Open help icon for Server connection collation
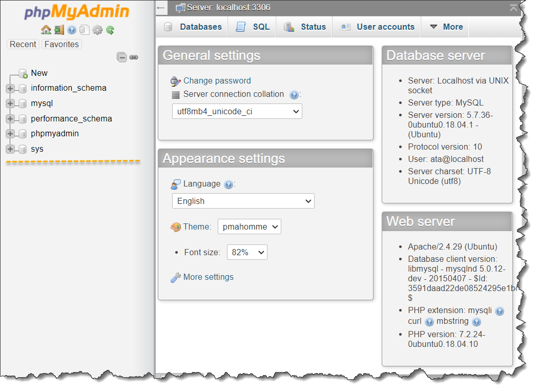539x392 pixels. 294,95
